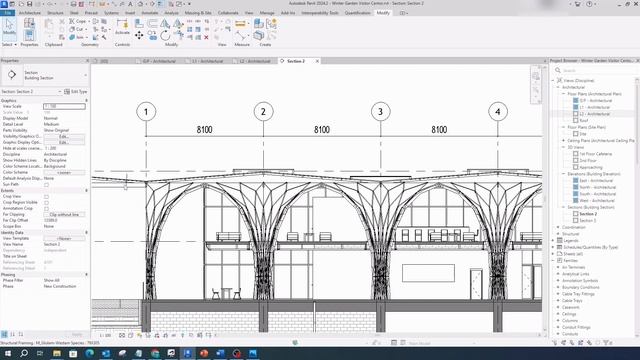Select the Mirror Draw Axis tool

point(178,24)
